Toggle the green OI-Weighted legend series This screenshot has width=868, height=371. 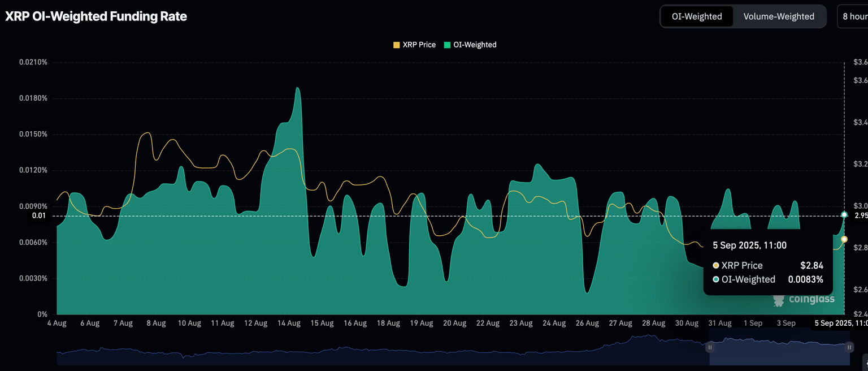point(470,45)
